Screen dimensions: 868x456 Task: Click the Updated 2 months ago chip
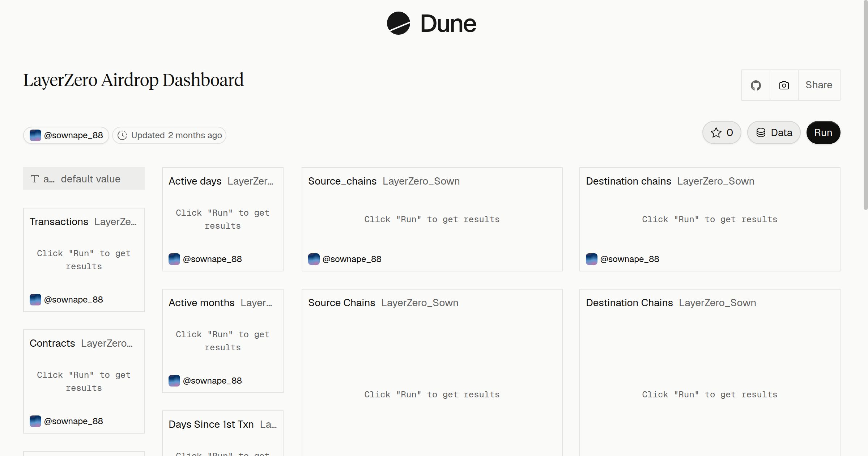coord(169,135)
